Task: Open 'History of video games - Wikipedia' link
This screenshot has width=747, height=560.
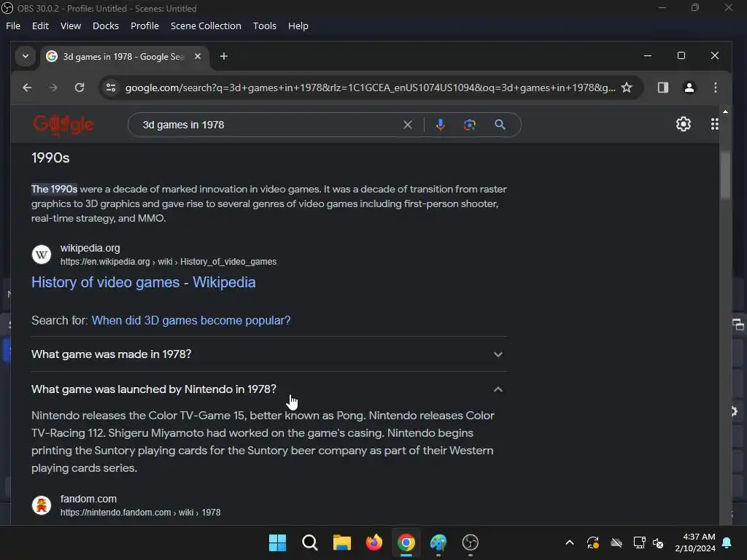Action: [x=144, y=282]
